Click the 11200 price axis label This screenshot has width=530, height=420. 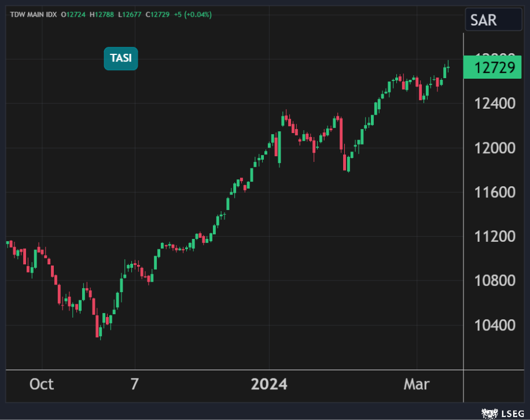(x=494, y=237)
